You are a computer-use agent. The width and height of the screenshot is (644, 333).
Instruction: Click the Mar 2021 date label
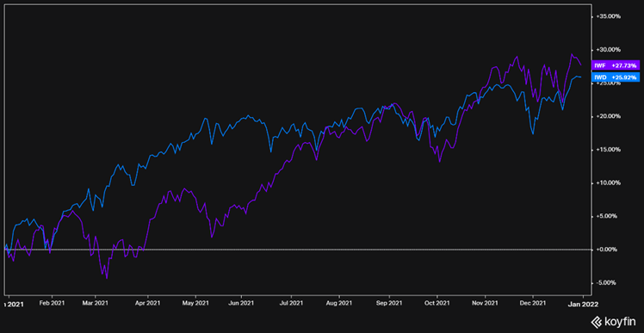coord(96,304)
